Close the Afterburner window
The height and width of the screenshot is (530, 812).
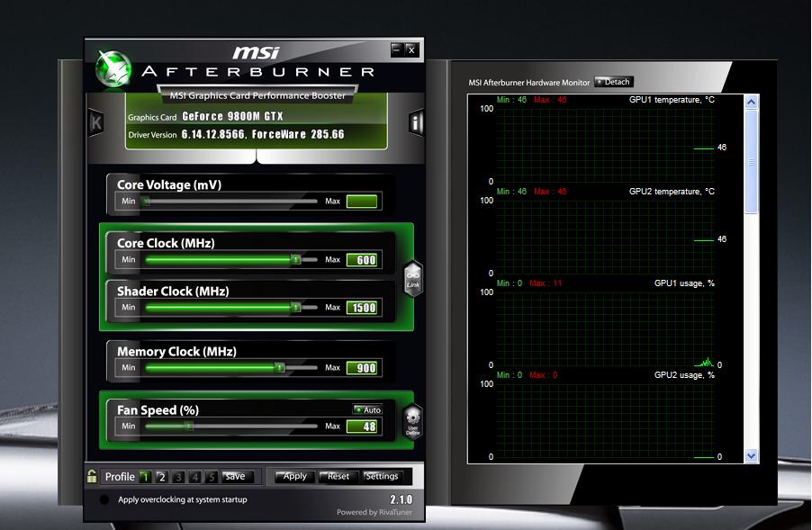point(411,49)
